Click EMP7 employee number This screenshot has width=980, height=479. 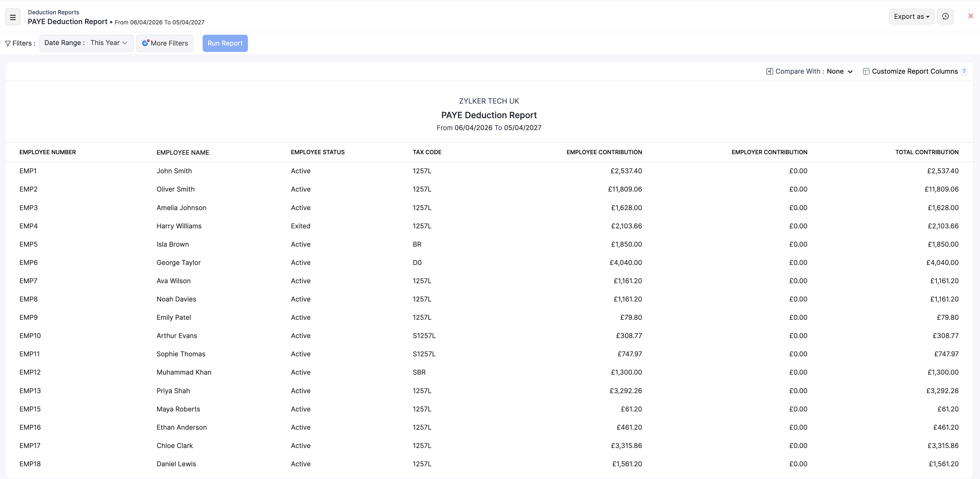click(29, 281)
